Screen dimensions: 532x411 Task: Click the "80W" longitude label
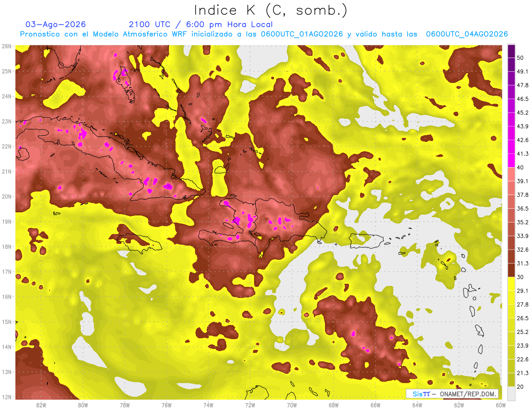click(83, 405)
